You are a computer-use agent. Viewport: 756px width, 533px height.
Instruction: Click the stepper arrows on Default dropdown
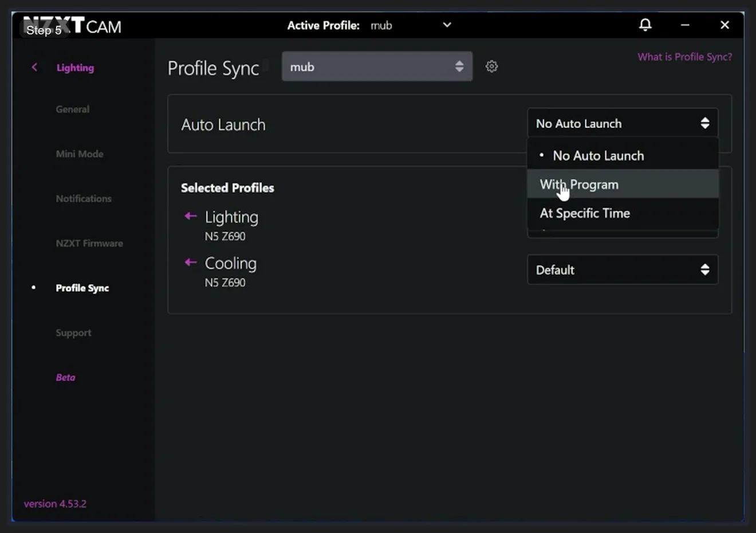click(704, 269)
